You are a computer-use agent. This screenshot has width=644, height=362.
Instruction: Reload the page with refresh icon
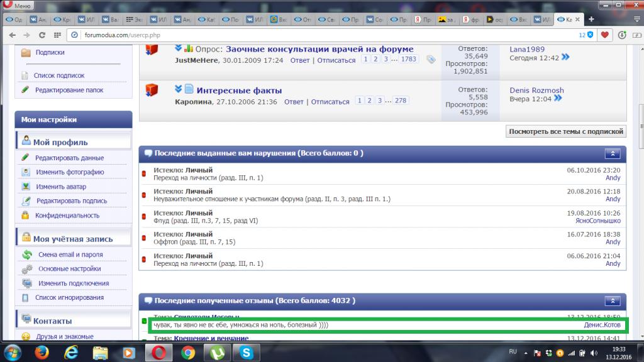[42, 35]
